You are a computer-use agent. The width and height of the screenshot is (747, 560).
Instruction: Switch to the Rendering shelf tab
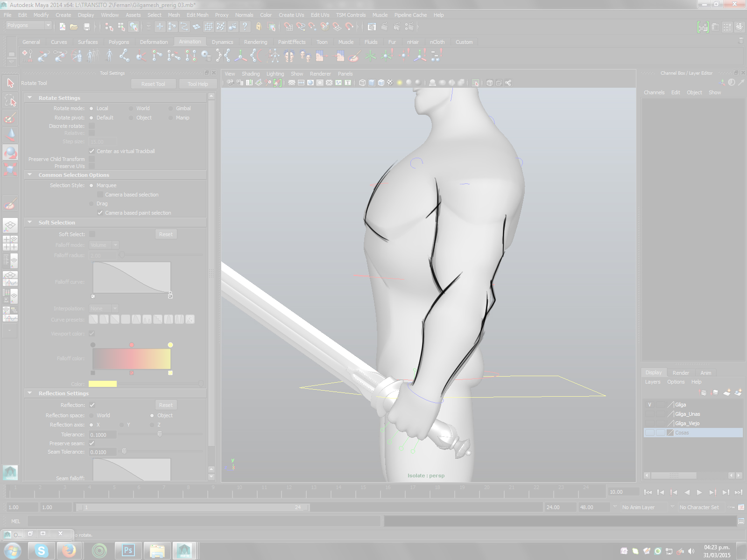coord(255,42)
